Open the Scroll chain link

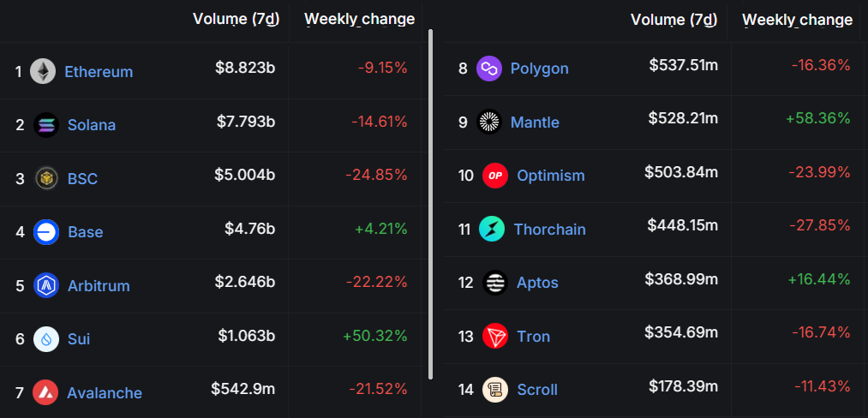[x=537, y=390]
